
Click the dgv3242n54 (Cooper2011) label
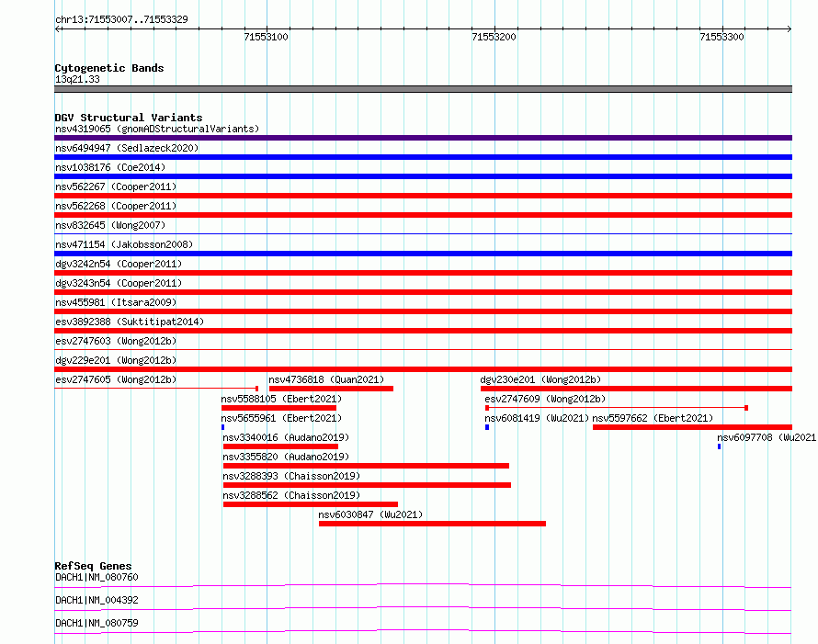(119, 264)
